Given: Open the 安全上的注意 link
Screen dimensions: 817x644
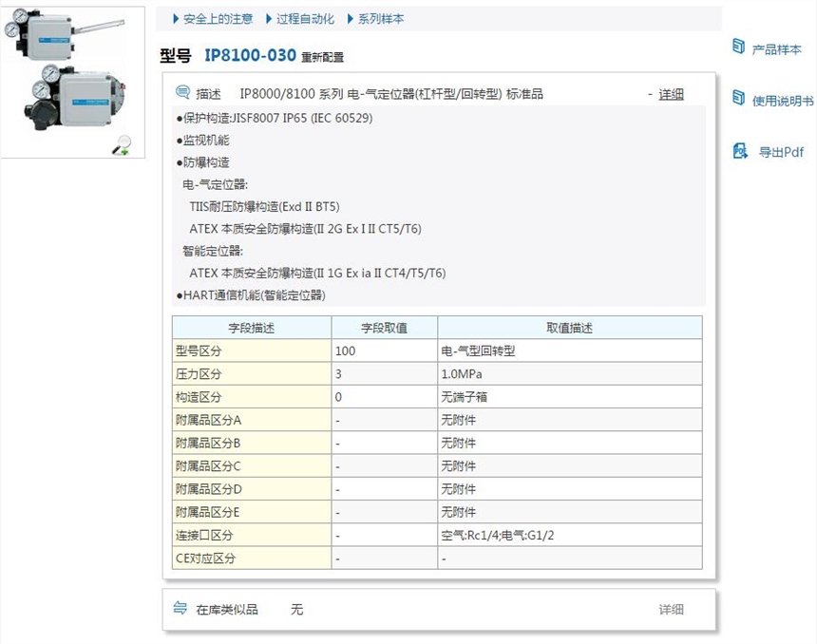Looking at the screenshot, I should (x=218, y=19).
